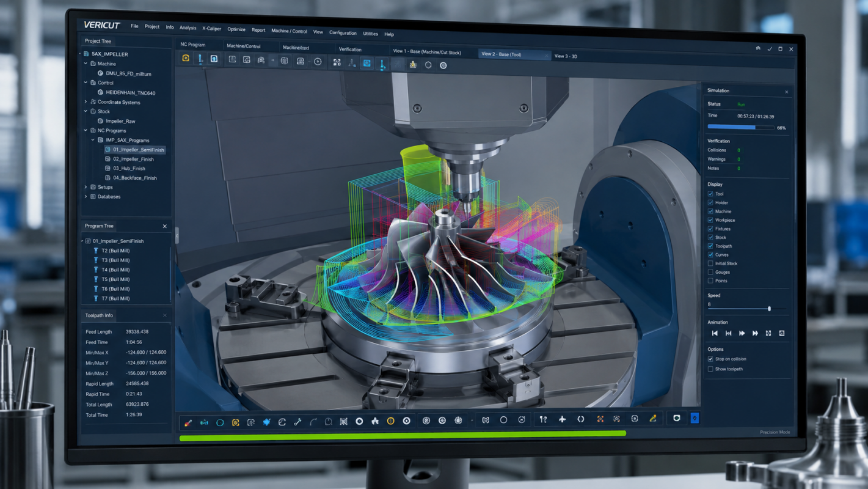Toggle the Fixtures display checkbox
Image resolution: width=868 pixels, height=489 pixels.
click(x=710, y=229)
